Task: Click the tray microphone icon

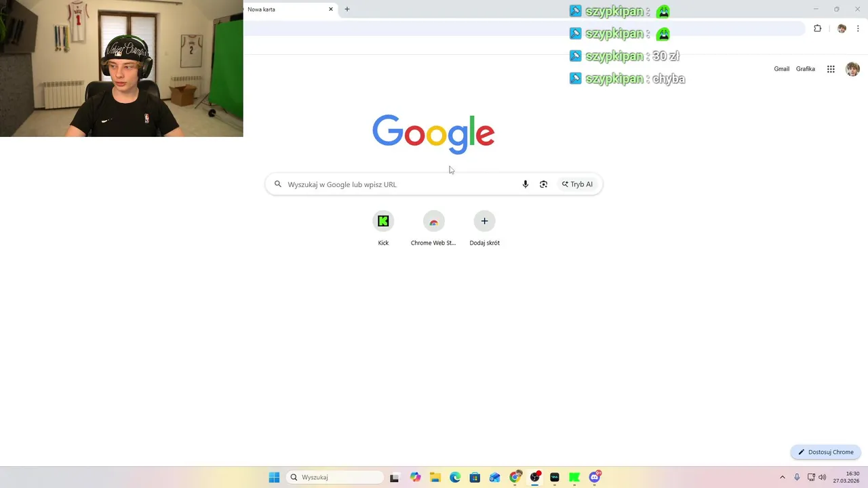Action: [x=797, y=477]
